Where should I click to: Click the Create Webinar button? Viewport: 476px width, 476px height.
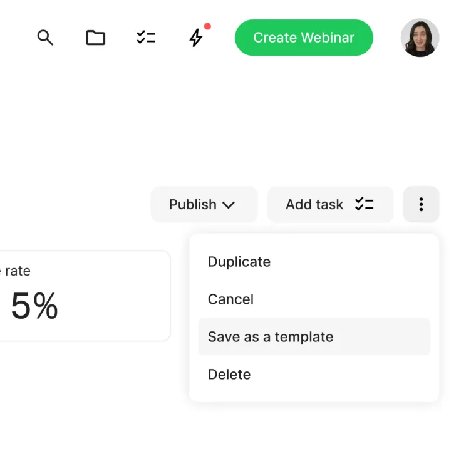pyautogui.click(x=304, y=38)
